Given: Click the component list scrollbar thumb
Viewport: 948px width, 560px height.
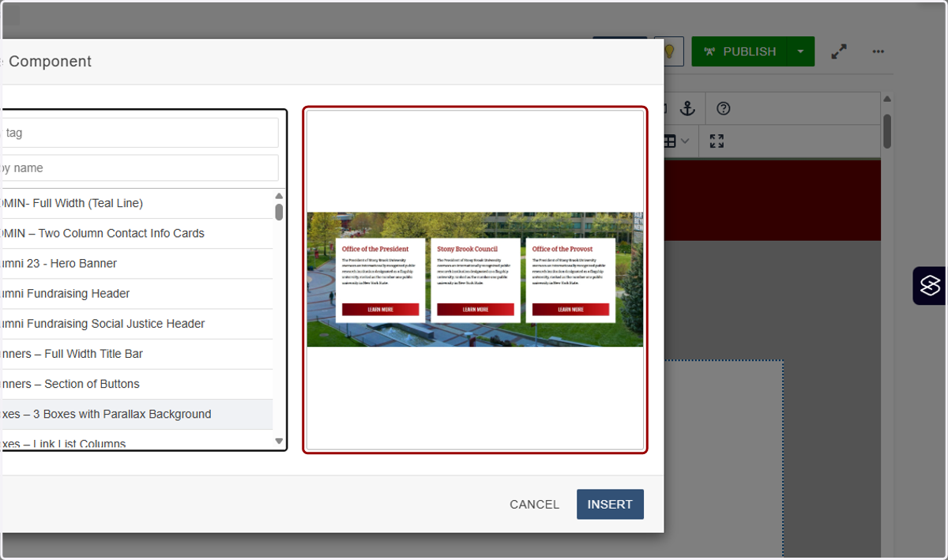Looking at the screenshot, I should coord(279,212).
